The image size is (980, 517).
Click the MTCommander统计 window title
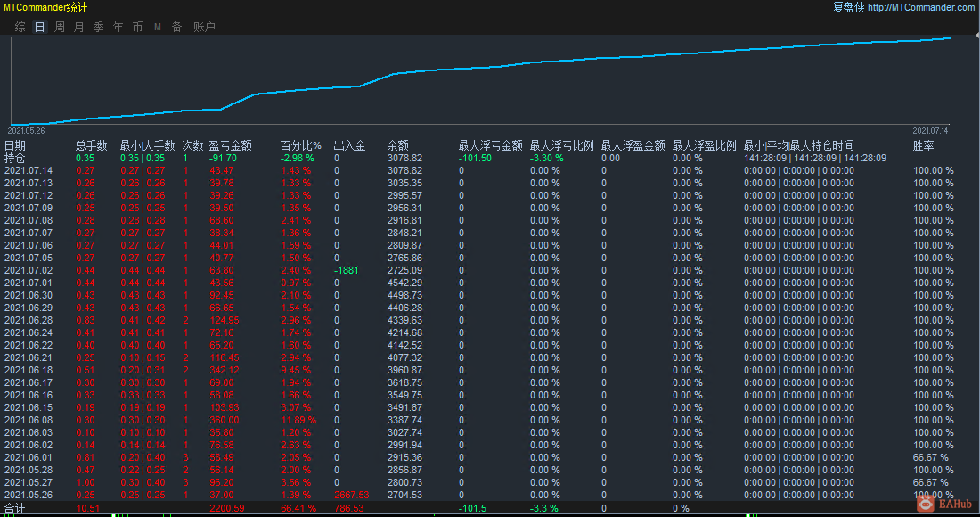(45, 7)
